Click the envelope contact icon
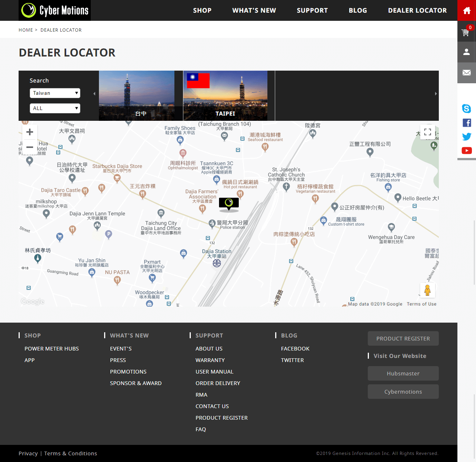Image resolution: width=476 pixels, height=462 pixels. coord(466,73)
